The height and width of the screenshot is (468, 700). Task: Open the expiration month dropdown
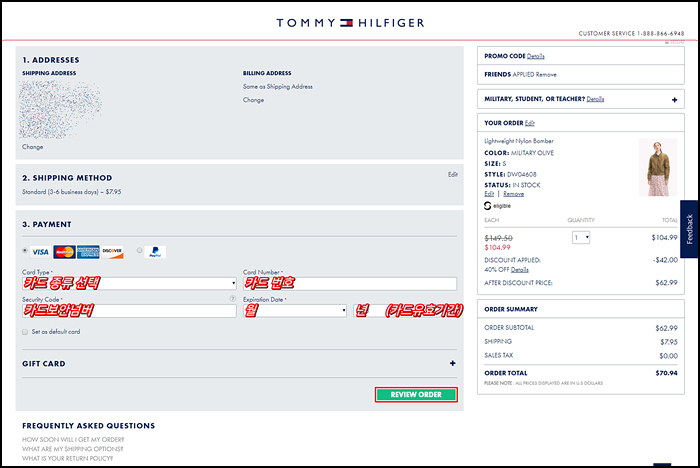295,311
